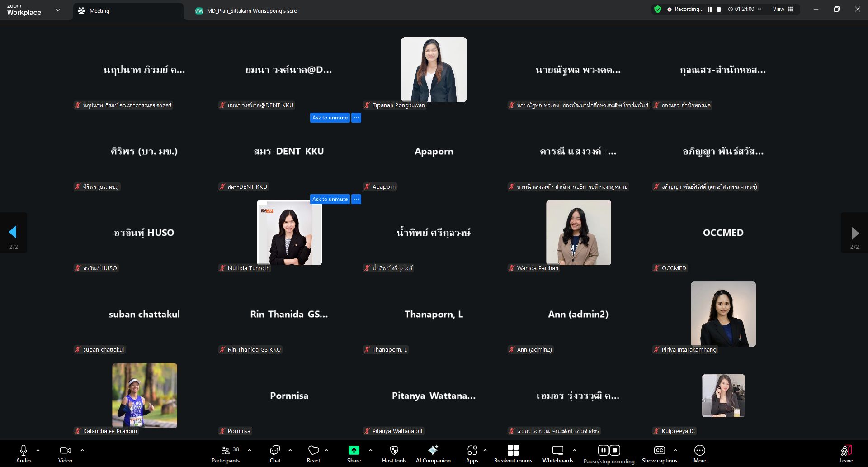
Task: Click the React heart icon
Action: [x=313, y=453]
